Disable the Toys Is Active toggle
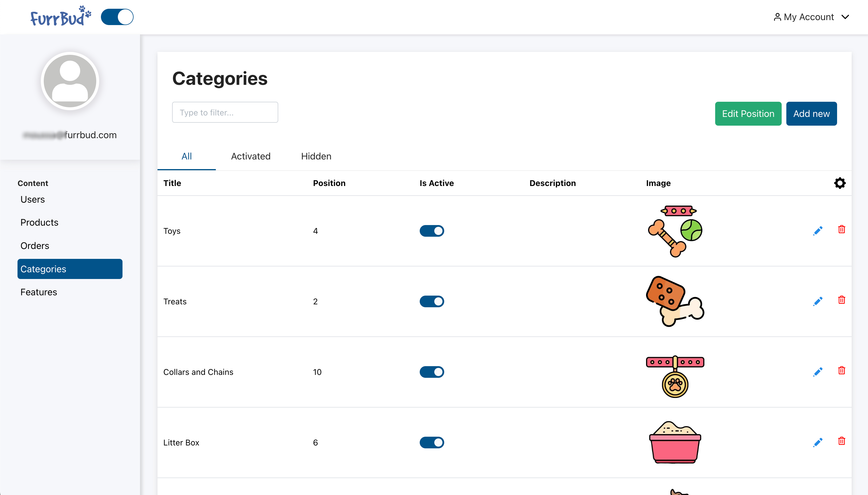Viewport: 868px width, 495px height. (432, 231)
